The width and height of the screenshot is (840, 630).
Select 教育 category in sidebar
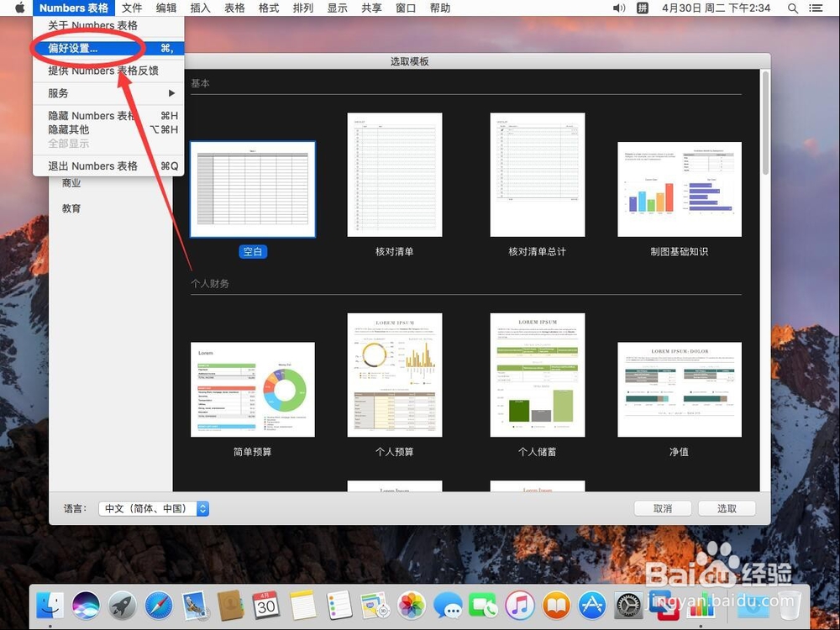(71, 208)
